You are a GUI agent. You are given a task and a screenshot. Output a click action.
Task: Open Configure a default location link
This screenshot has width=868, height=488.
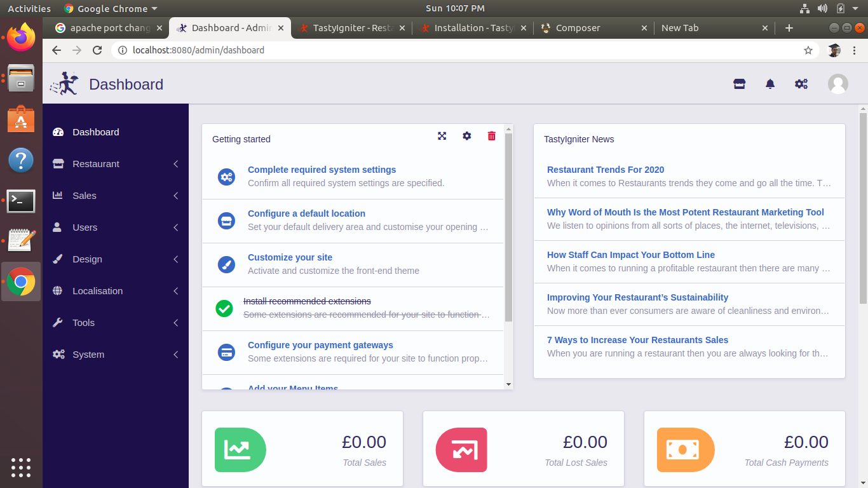point(306,213)
